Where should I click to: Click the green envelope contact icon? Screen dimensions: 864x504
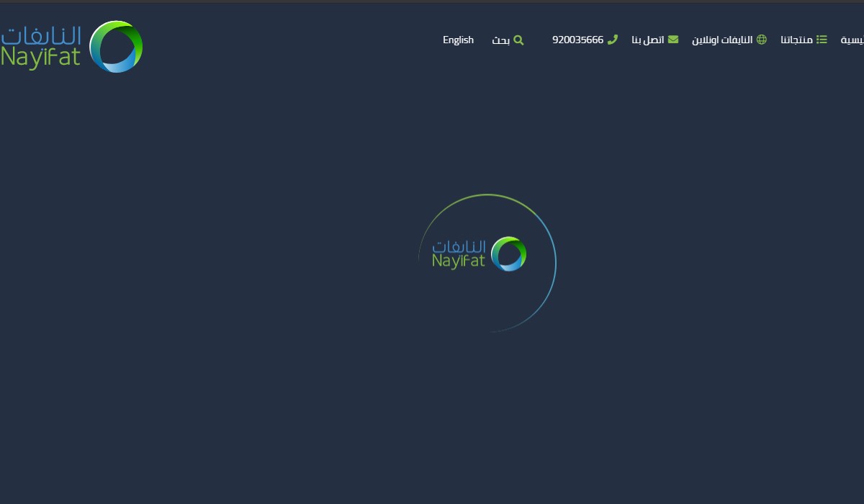click(x=673, y=40)
